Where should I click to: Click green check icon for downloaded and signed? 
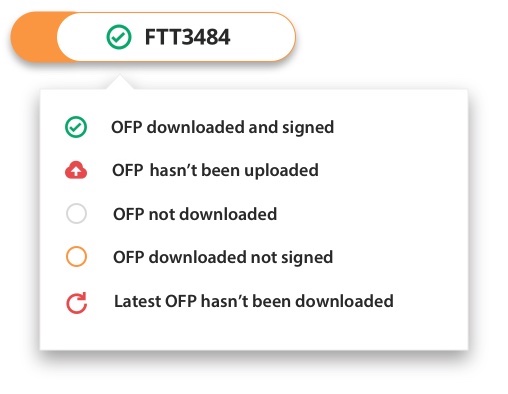(x=76, y=127)
